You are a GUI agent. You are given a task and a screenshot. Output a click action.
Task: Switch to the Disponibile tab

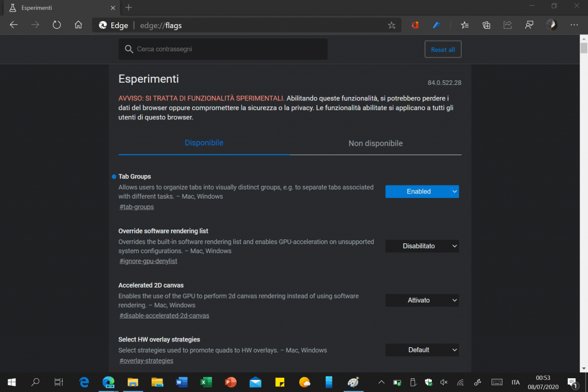tap(204, 143)
